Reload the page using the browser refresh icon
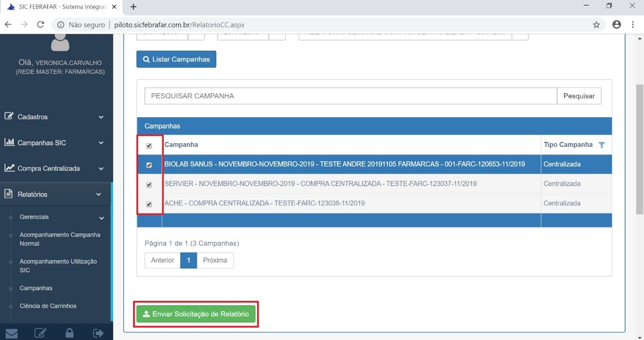 41,25
